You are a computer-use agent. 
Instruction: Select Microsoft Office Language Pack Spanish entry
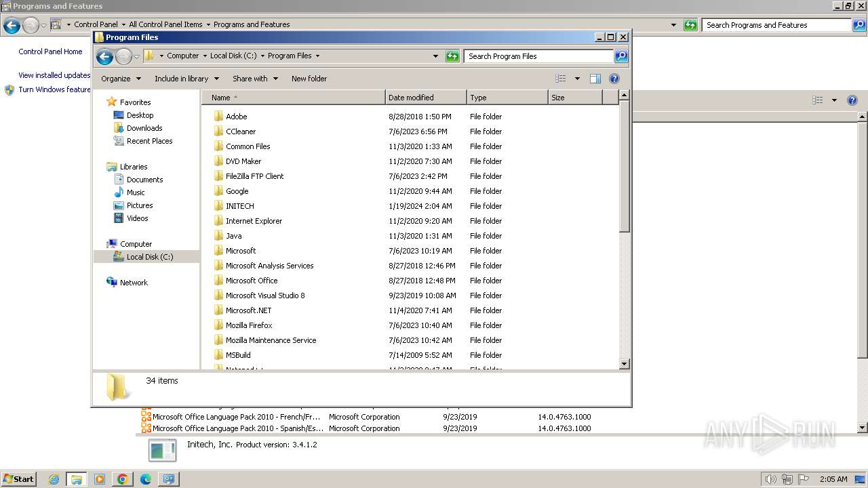tap(366, 428)
